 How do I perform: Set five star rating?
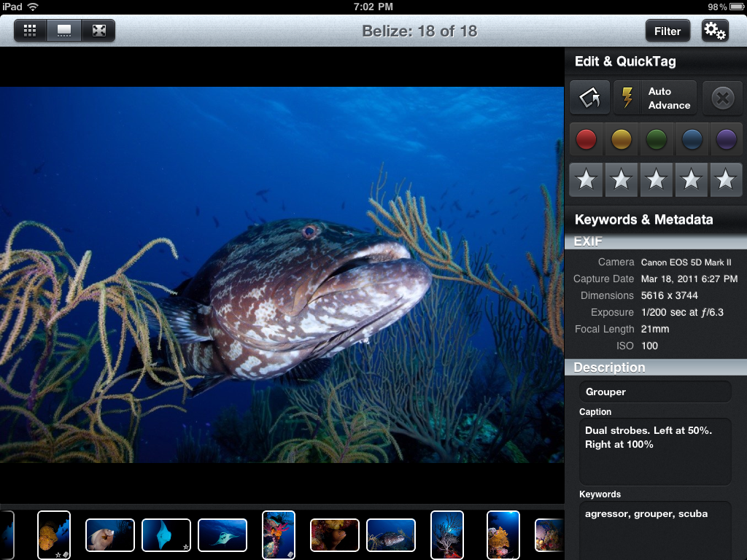pyautogui.click(x=726, y=180)
